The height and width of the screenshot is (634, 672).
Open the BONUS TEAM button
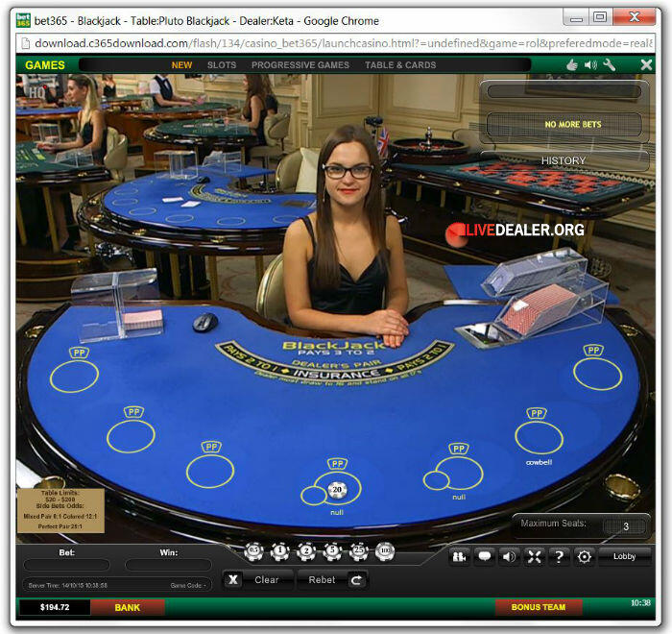[539, 607]
